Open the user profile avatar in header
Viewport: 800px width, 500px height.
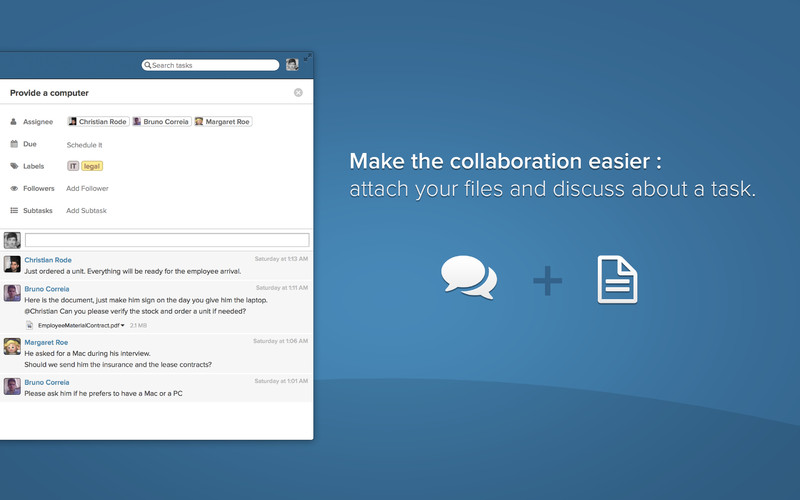pos(292,64)
